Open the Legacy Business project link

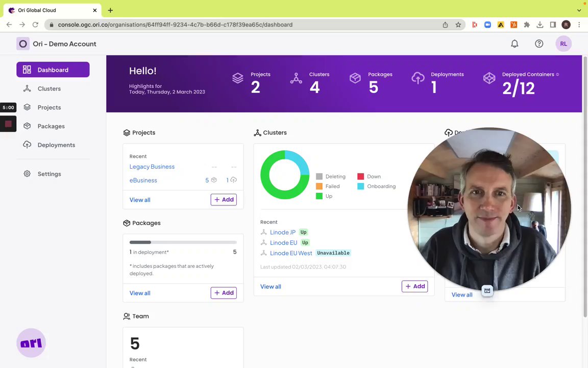(152, 167)
